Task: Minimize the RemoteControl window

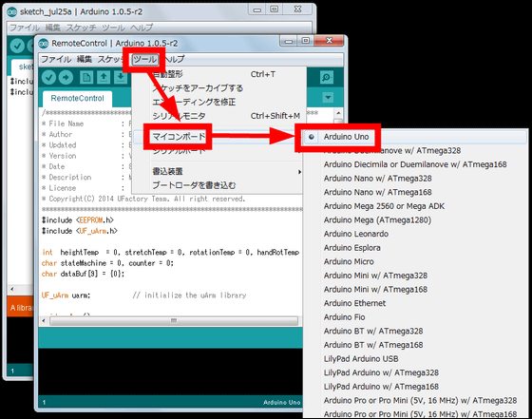Action: click(x=289, y=41)
